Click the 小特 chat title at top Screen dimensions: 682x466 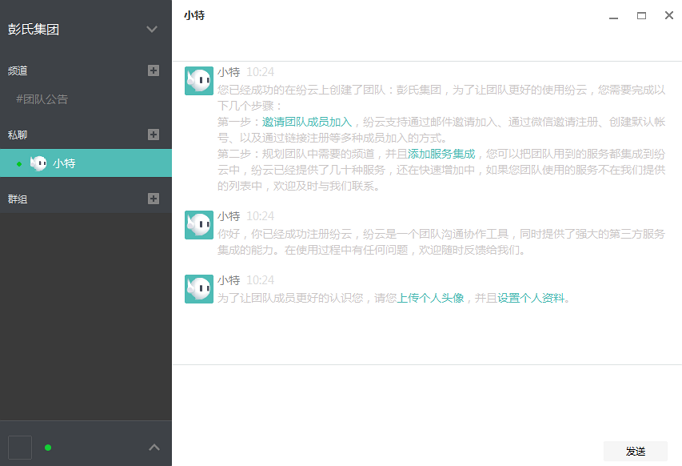tap(194, 15)
